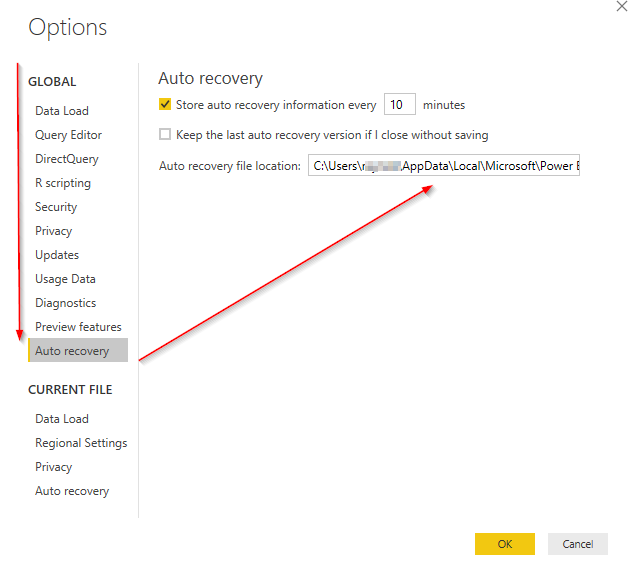Click the Auto recovery file location path box
636x578 pixels.
(x=444, y=165)
